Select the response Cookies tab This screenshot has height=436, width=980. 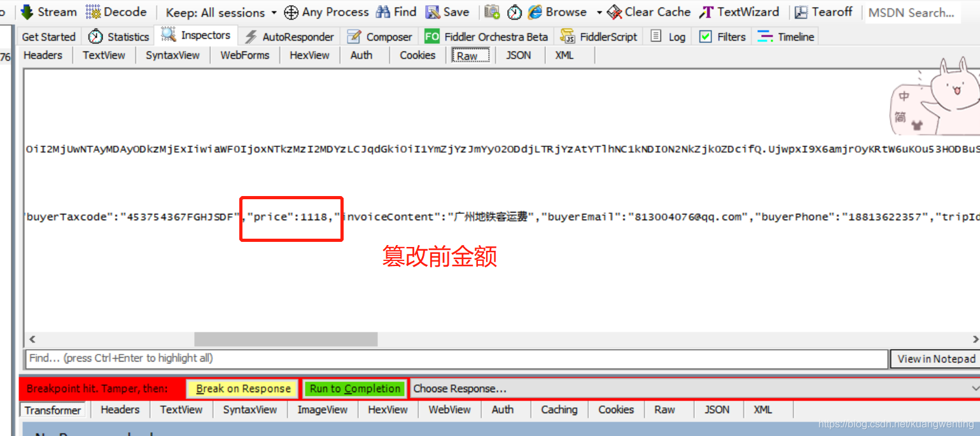point(616,410)
